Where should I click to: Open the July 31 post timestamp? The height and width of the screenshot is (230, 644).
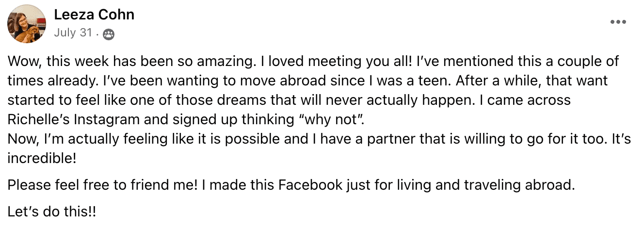click(73, 33)
